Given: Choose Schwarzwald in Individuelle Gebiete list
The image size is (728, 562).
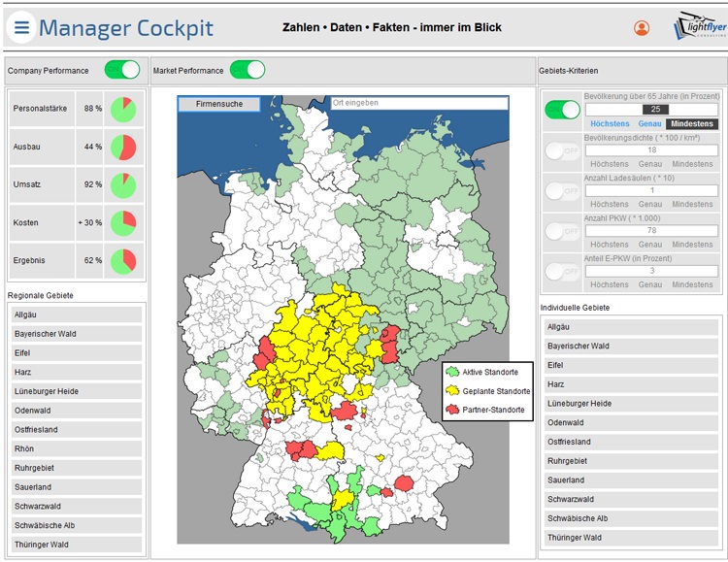Looking at the screenshot, I should (x=629, y=499).
